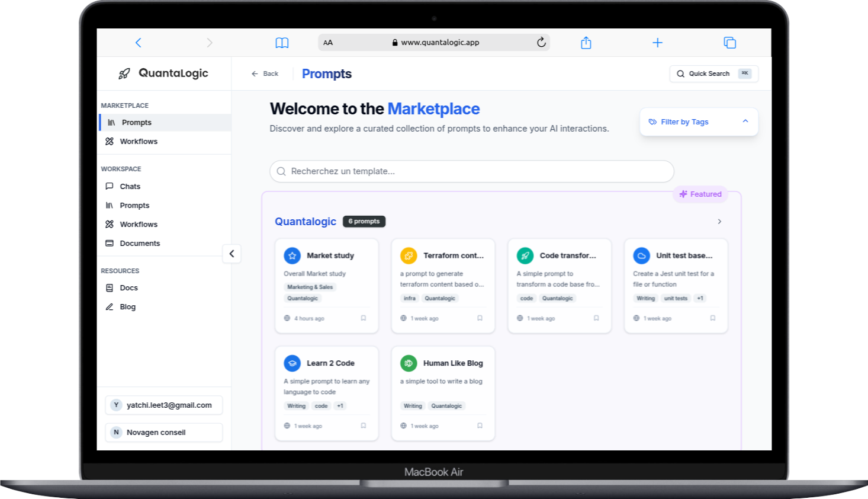
Task: Click the green rocket icon on Code transformer card
Action: point(525,255)
